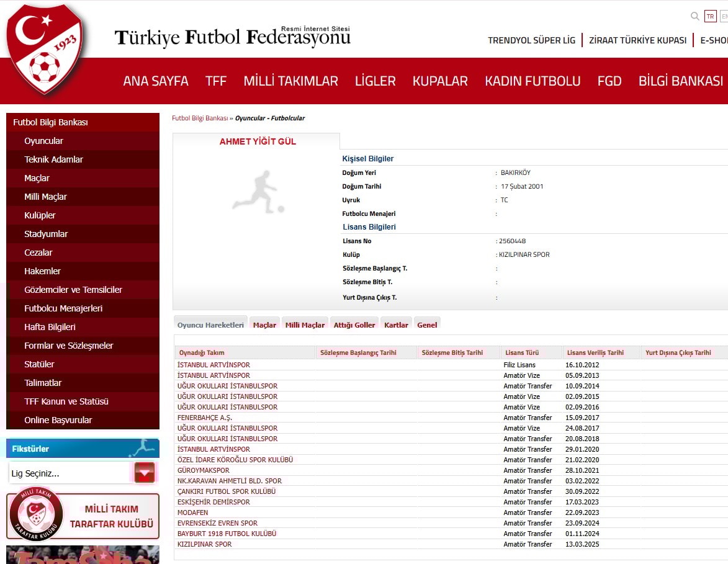The height and width of the screenshot is (564, 728).
Task: Open GÜROYMAKSPOR team entry
Action: click(204, 470)
